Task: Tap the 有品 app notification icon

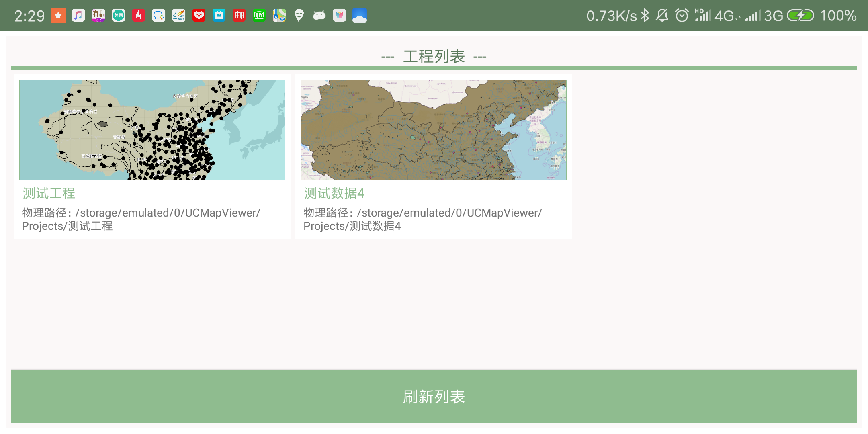Action: [x=98, y=16]
